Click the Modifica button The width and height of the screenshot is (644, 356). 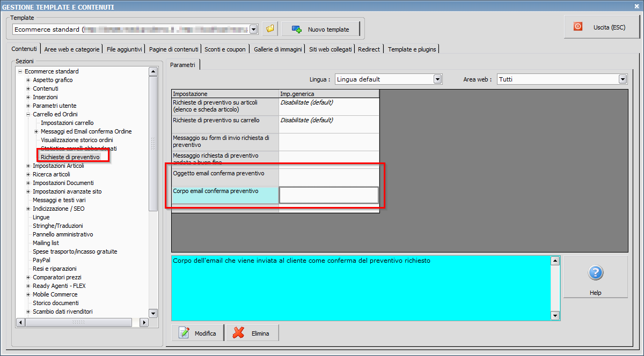point(198,333)
